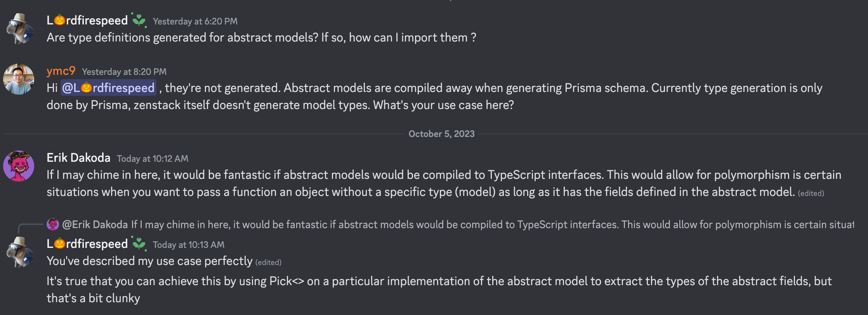
Task: Click the Yesterday at 6:20 PM timestamp
Action: [195, 22]
